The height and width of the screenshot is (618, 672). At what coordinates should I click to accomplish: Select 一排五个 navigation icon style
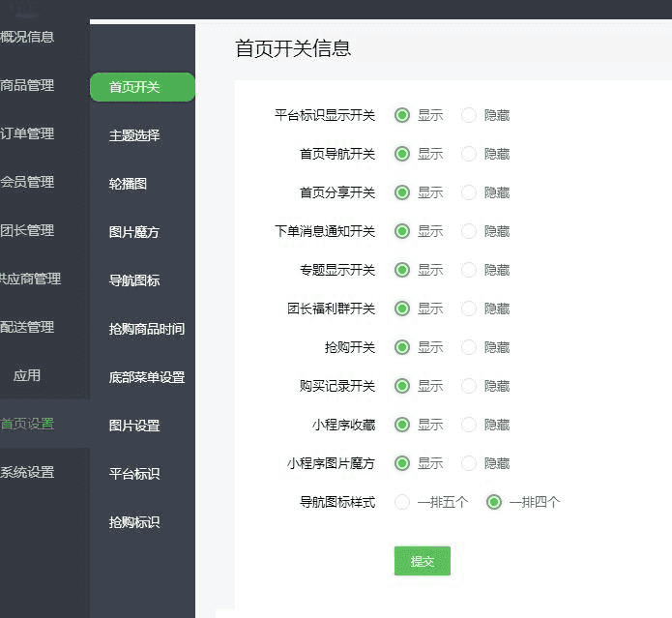tap(402, 502)
